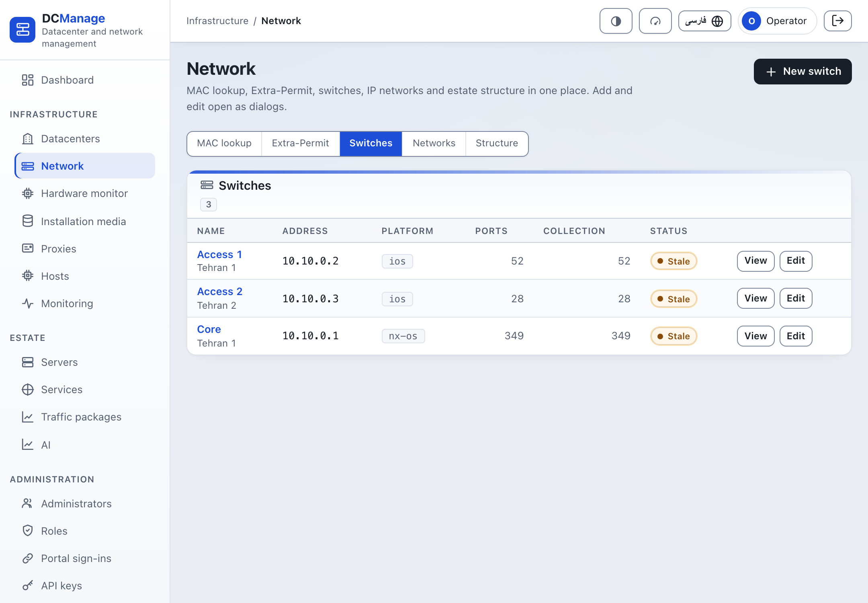868x603 pixels.
Task: Open Hardware monitor page
Action: [x=84, y=193]
